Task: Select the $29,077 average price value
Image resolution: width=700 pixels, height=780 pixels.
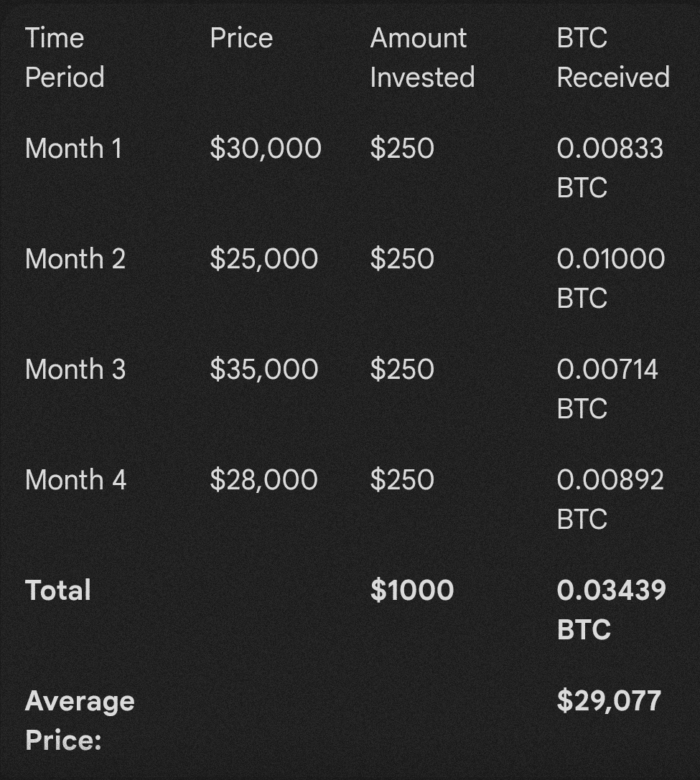Action: pyautogui.click(x=608, y=701)
